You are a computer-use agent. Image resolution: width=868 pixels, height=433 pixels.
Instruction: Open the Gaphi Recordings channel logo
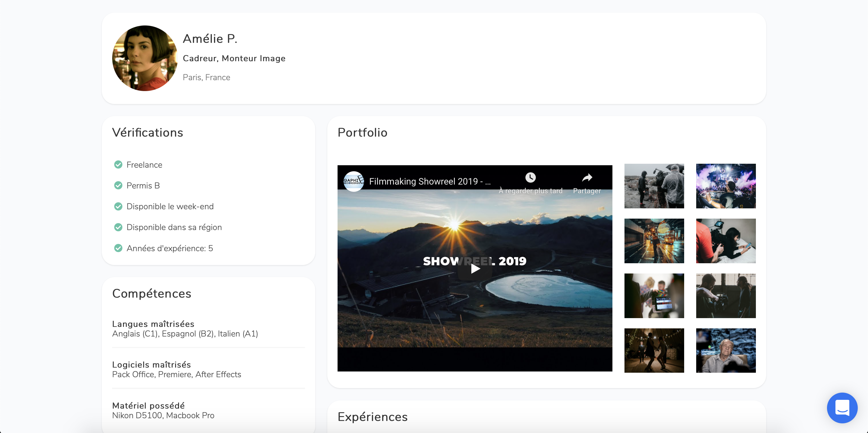(x=354, y=182)
